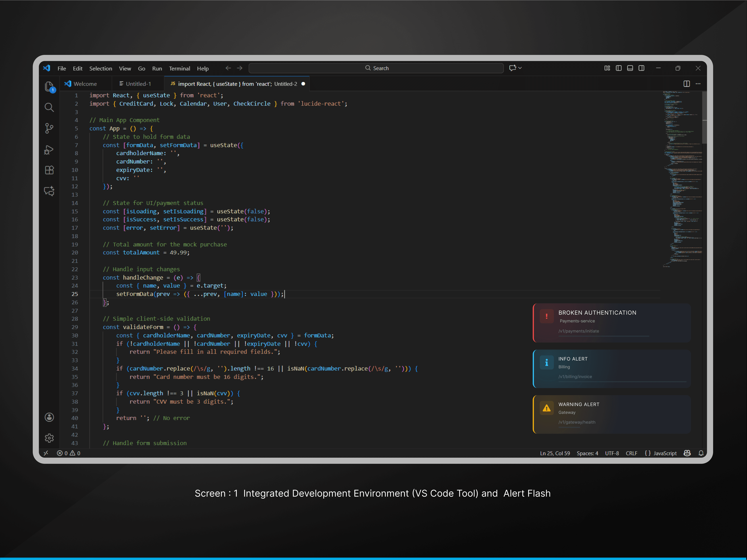
Task: Open the Terminal menu
Action: click(x=179, y=69)
